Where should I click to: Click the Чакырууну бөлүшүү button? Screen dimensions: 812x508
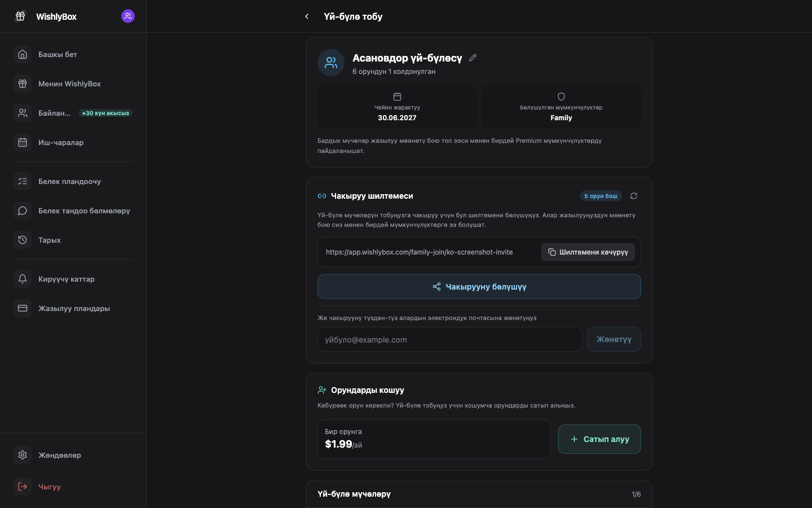pos(479,287)
